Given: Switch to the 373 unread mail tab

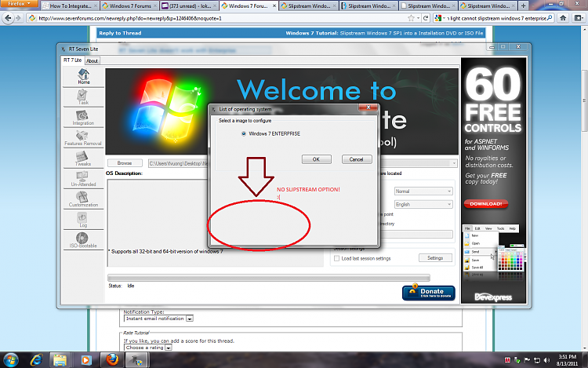Looking at the screenshot, I should click(x=190, y=5).
